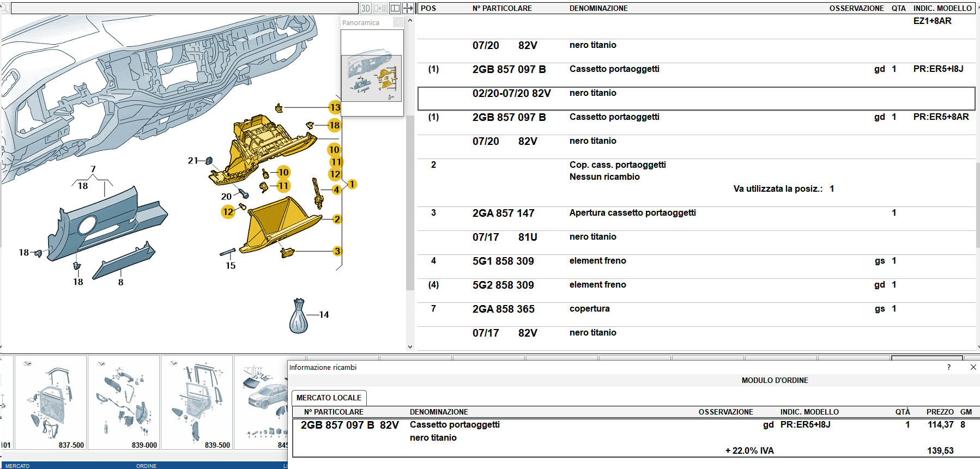Image resolution: width=980 pixels, height=469 pixels.
Task: Select the highlighted 02/20-07/20 82V row
Action: pos(696,99)
